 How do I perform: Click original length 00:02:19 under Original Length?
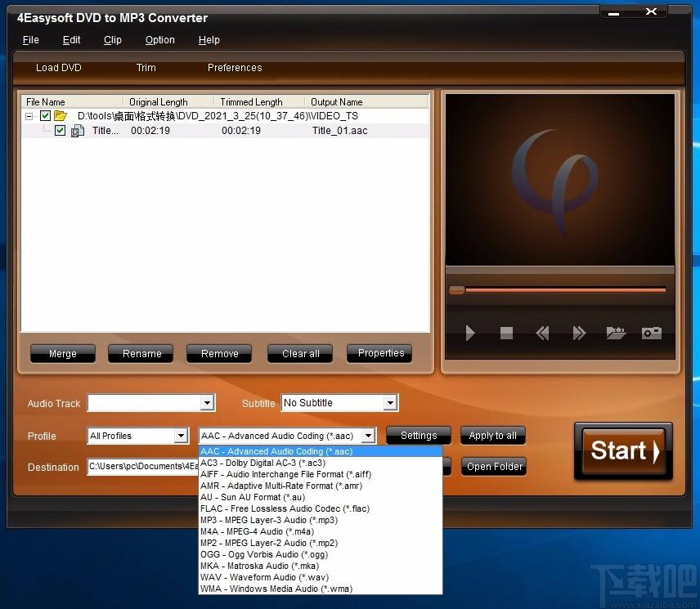(150, 131)
